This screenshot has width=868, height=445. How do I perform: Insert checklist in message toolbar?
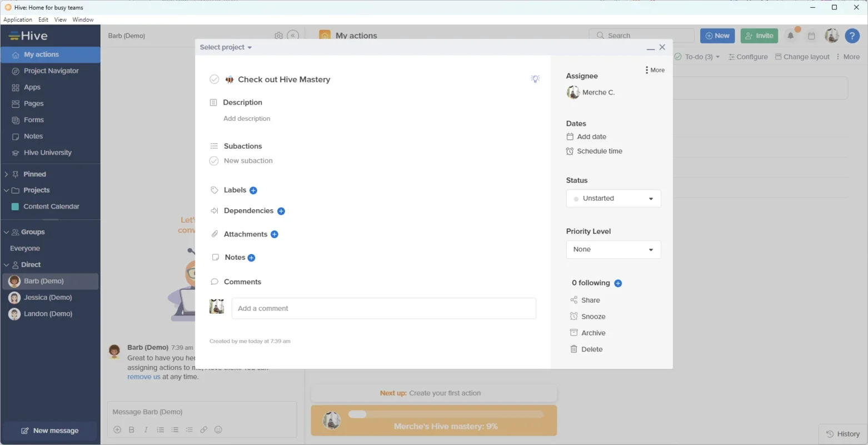[x=189, y=429]
